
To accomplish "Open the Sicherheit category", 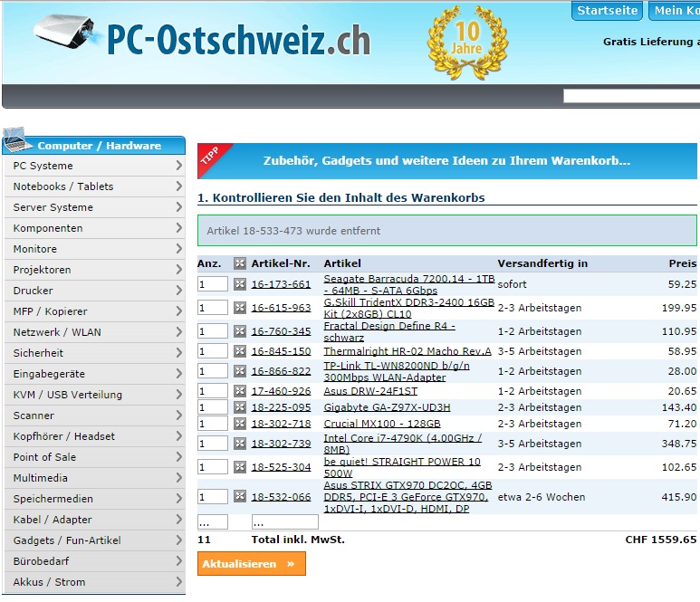I will click(x=95, y=353).
